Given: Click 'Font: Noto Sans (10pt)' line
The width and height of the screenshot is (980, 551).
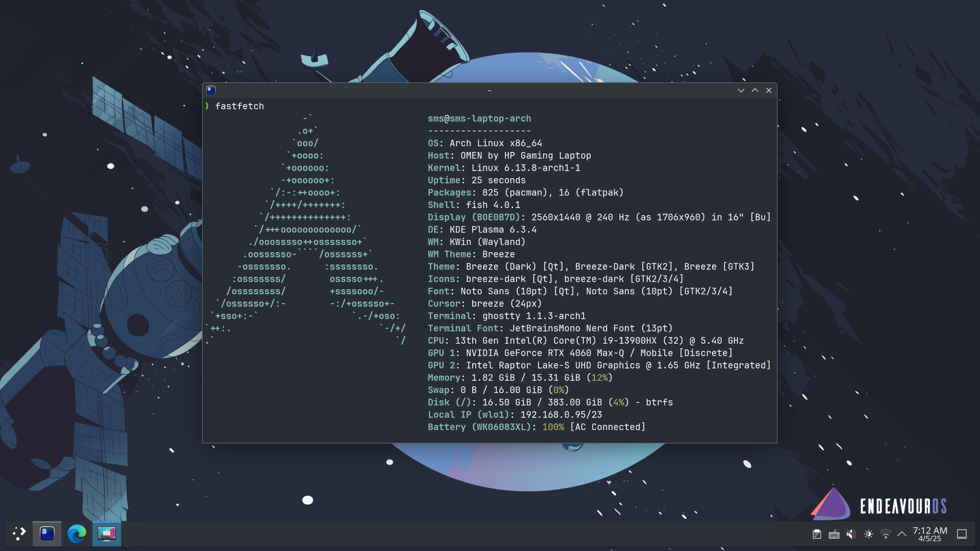Looking at the screenshot, I should (x=580, y=291).
